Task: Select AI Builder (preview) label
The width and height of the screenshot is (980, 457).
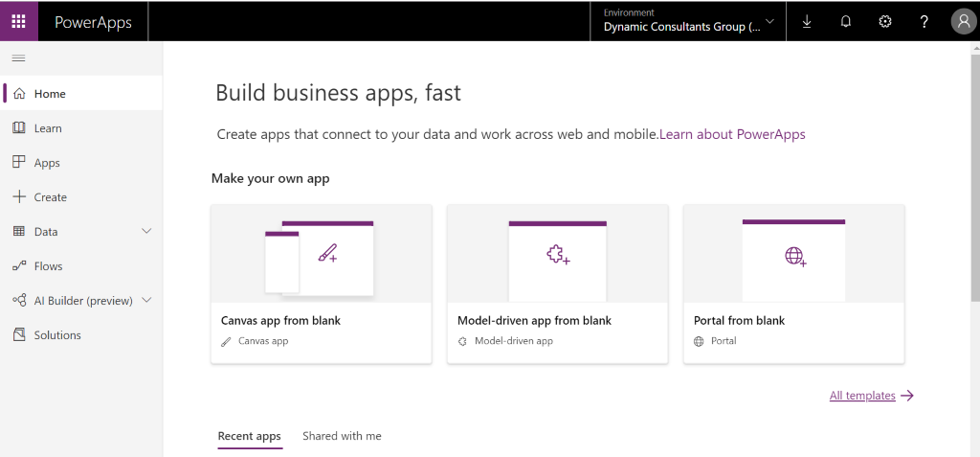Action: coord(83,301)
